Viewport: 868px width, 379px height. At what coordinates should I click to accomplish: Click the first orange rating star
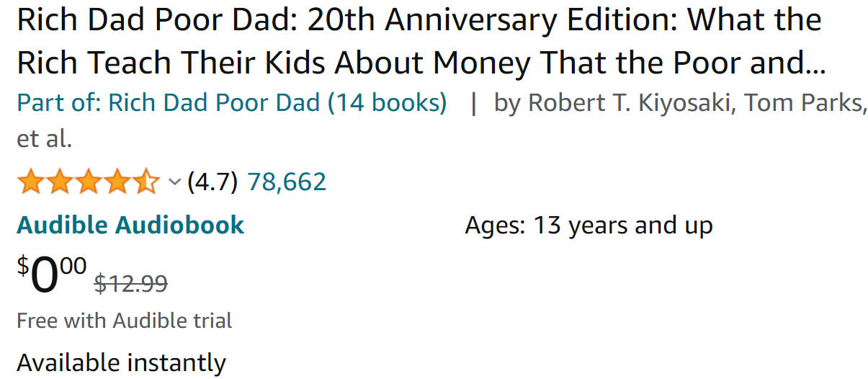point(30,182)
